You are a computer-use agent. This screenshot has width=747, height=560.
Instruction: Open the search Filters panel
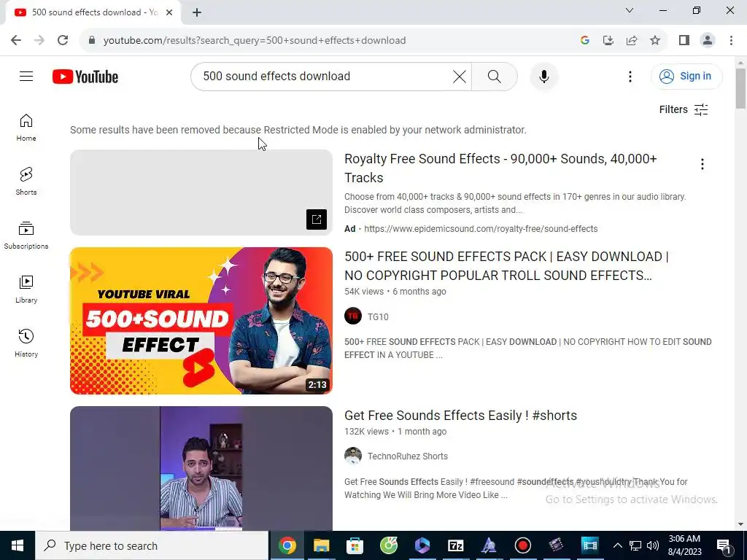(x=683, y=109)
